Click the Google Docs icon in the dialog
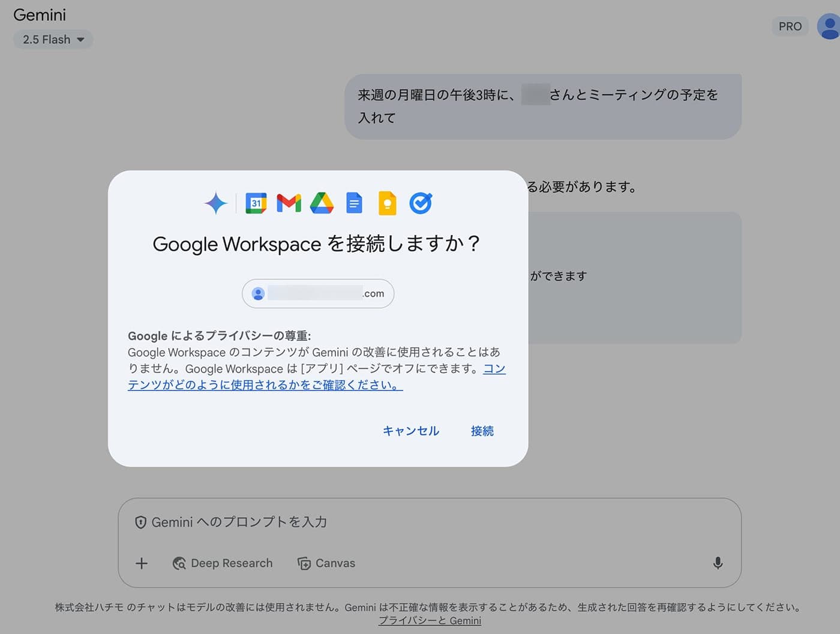The height and width of the screenshot is (634, 840). (x=355, y=203)
